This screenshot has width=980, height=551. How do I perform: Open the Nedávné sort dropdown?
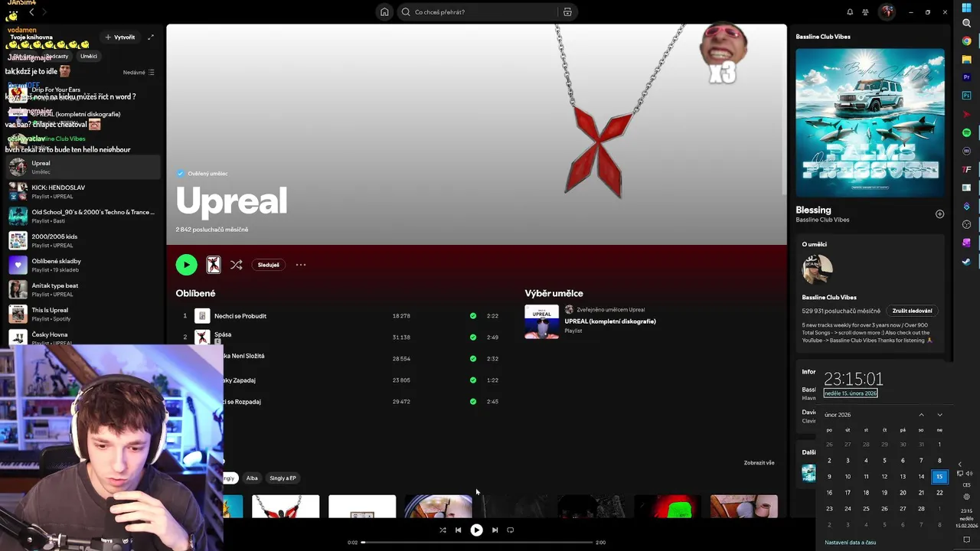coord(139,72)
